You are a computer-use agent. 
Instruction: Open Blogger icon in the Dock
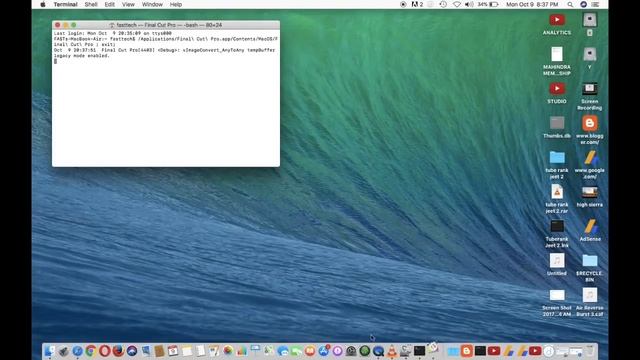pyautogui.click(x=466, y=351)
